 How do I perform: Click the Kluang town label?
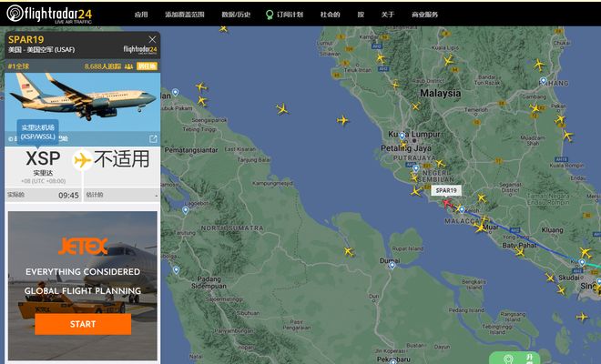pyautogui.click(x=553, y=230)
